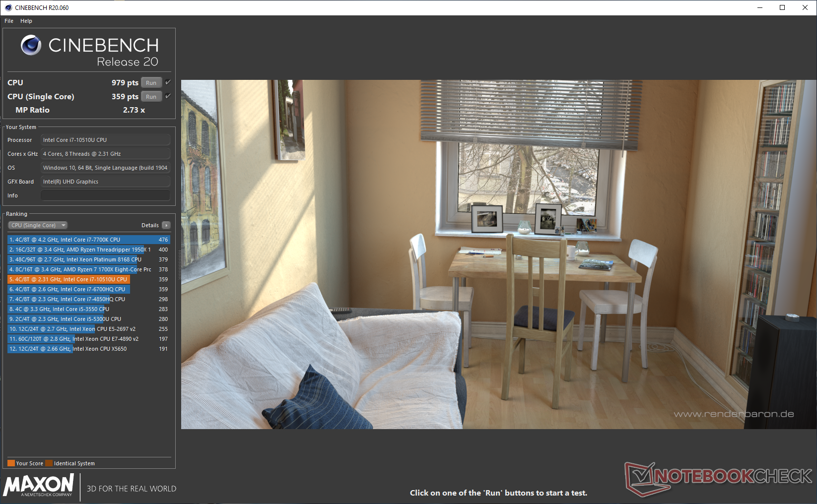
Task: Select ranking row AMD Ryzen Threadripper 1950X
Action: (x=89, y=250)
